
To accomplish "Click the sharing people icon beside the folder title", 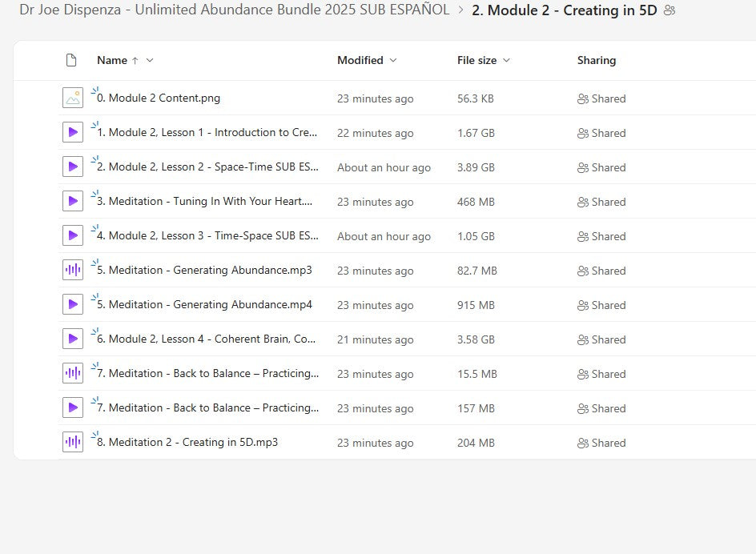I will (668, 10).
